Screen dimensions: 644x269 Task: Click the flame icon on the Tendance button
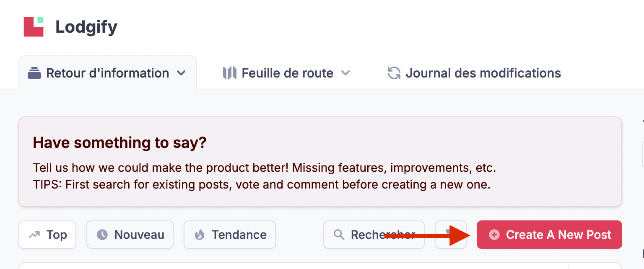(200, 235)
